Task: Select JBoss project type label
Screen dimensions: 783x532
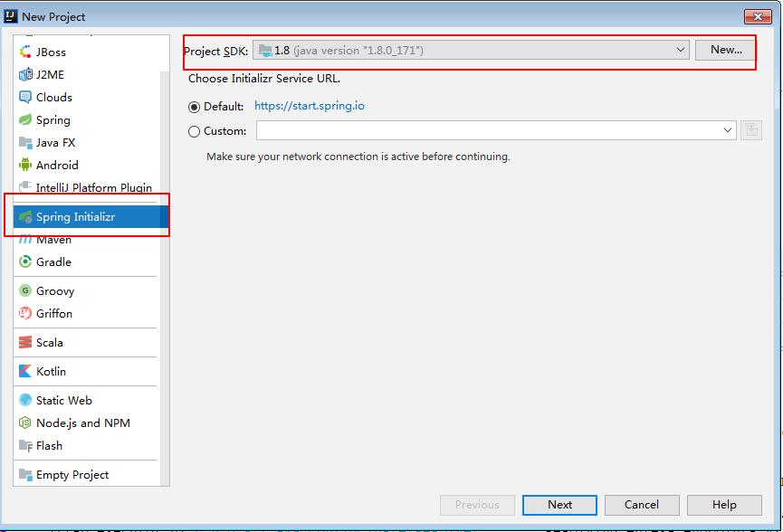Action: pyautogui.click(x=51, y=52)
